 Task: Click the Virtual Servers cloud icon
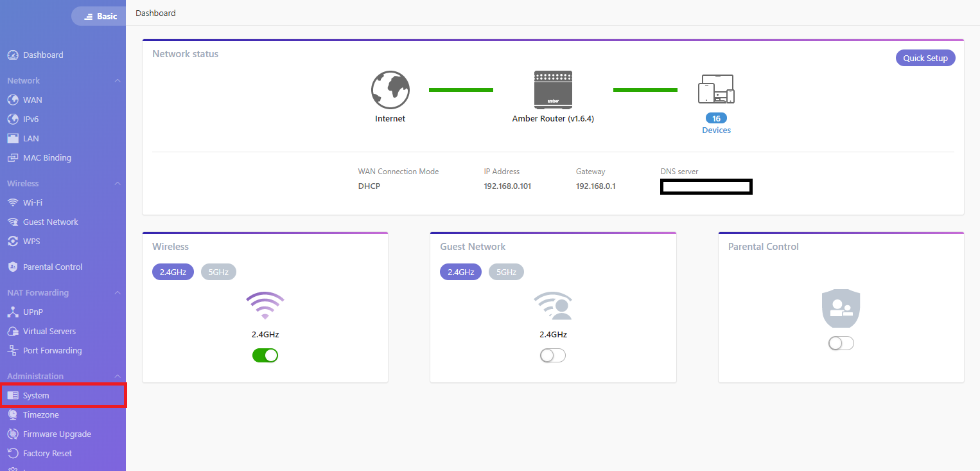tap(12, 332)
